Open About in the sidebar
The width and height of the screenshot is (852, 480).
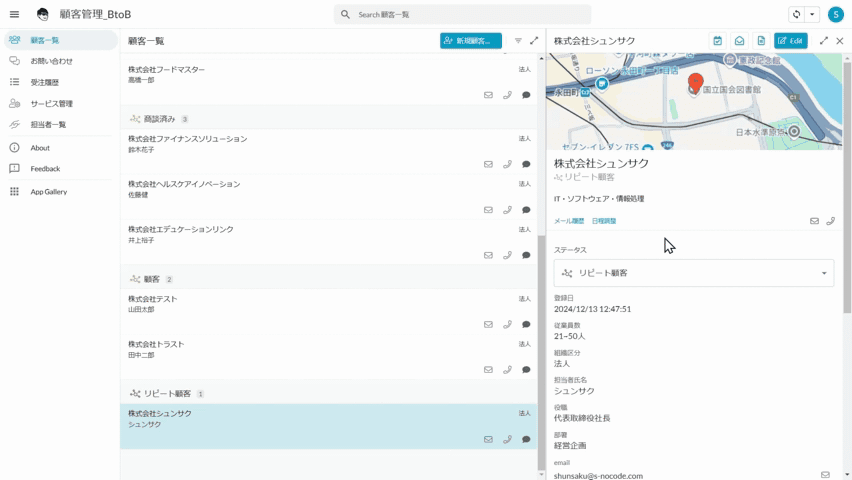[60, 148]
